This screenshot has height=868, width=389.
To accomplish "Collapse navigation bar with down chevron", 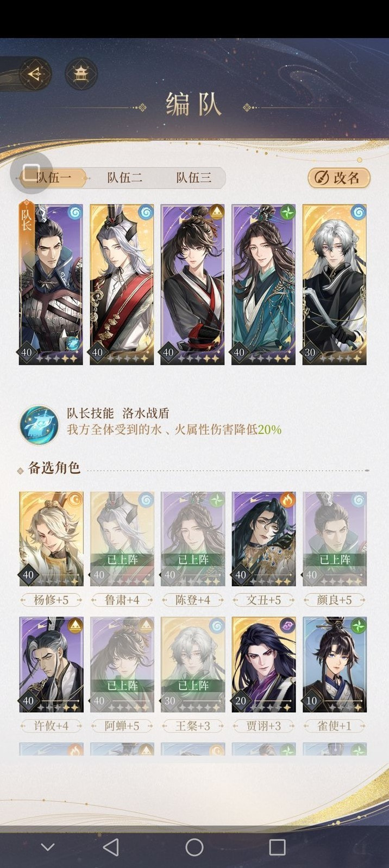I will (x=48, y=847).
